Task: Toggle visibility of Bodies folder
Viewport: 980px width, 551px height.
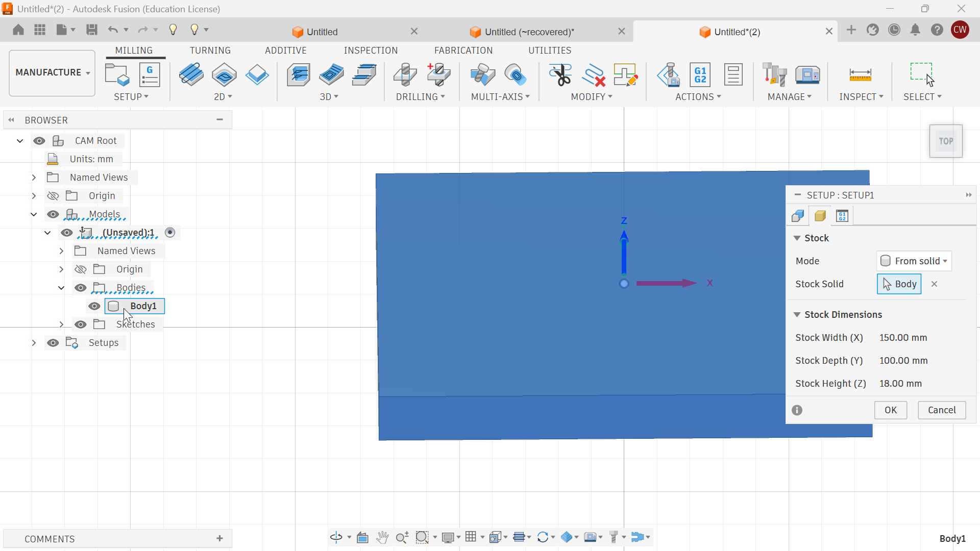Action: (x=81, y=288)
